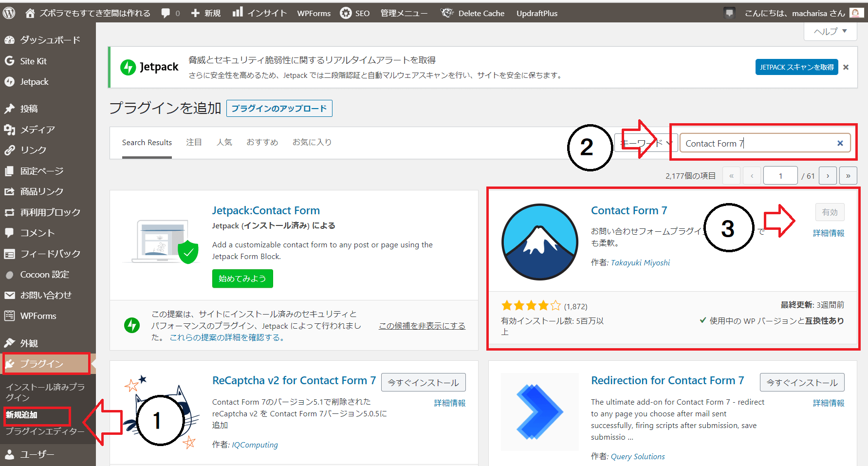868x466 pixels.
Task: Install ReCaptcha v2 for Contact Form 7
Action: click(423, 382)
